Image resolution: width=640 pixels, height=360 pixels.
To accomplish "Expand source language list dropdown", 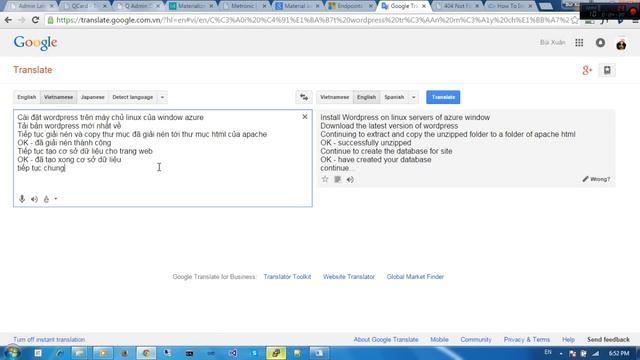I will point(162,97).
